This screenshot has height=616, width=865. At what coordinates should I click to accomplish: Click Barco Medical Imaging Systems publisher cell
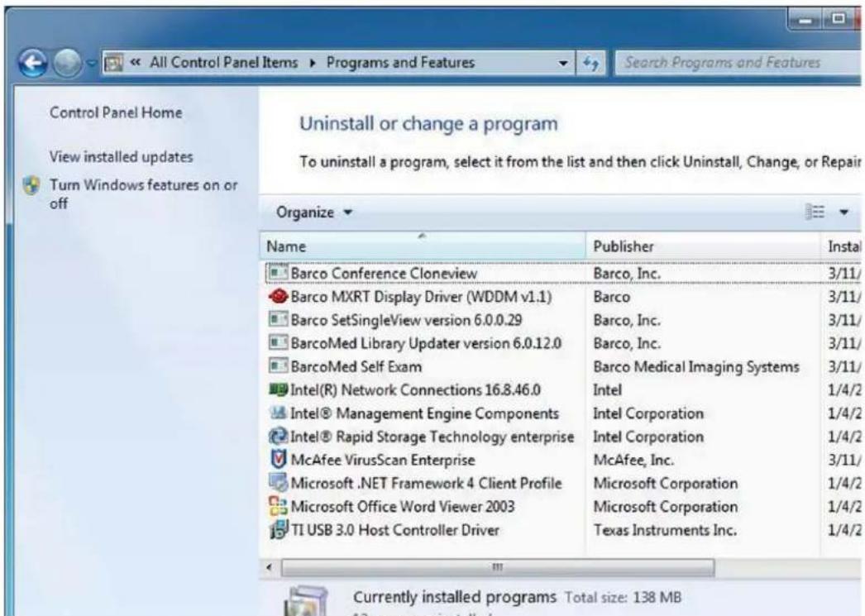[696, 367]
